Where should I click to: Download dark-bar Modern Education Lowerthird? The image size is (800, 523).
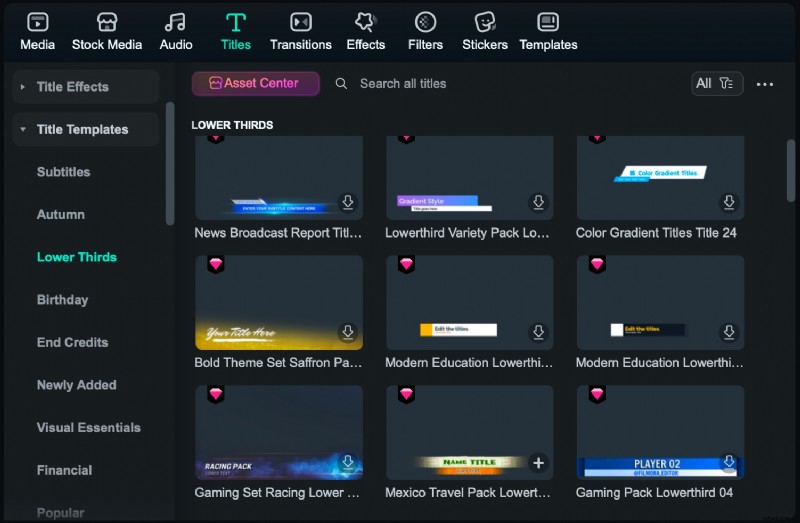click(x=729, y=332)
